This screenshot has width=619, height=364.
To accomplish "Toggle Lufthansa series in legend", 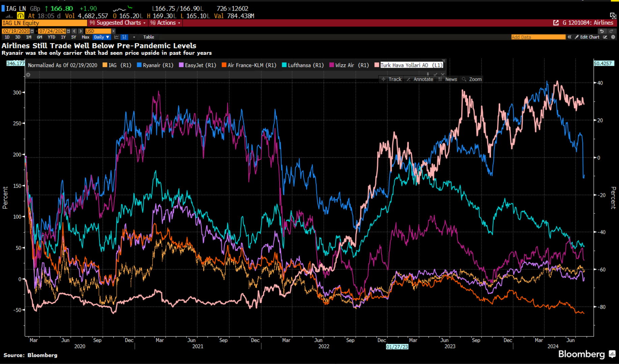I will [303, 65].
